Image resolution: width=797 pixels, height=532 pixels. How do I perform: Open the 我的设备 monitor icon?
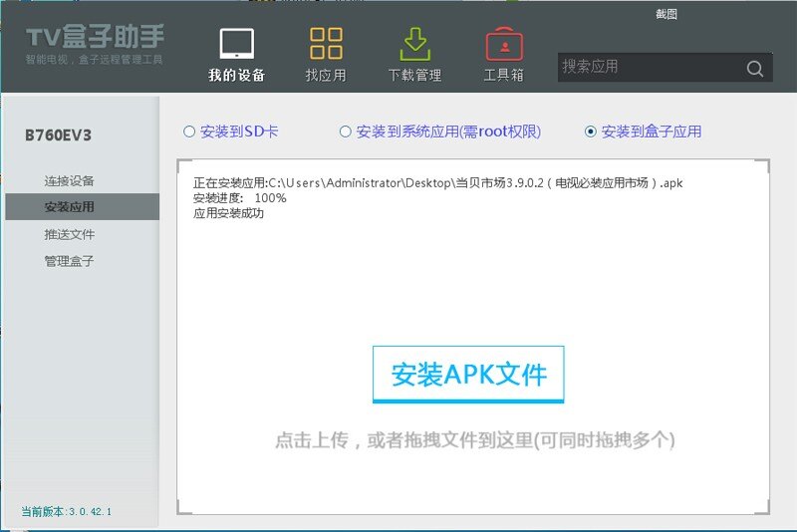pos(237,44)
